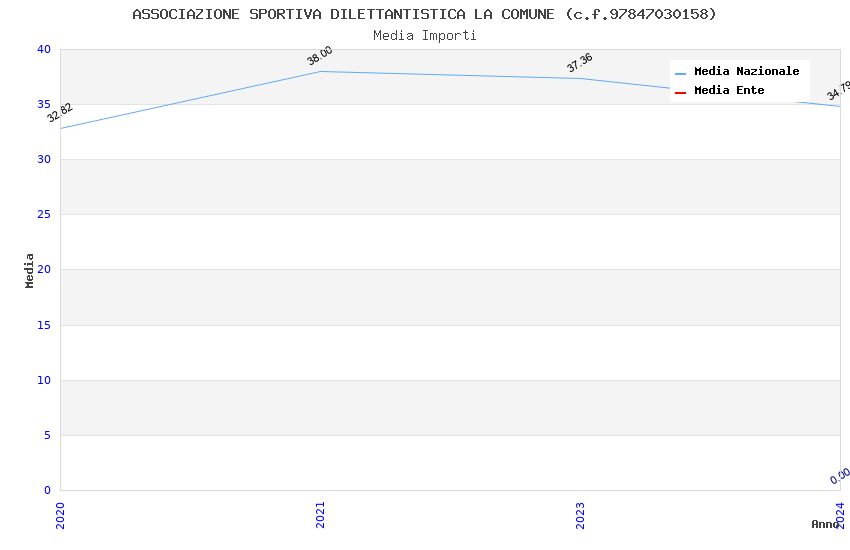Click the 0.00 data label

coord(840,475)
